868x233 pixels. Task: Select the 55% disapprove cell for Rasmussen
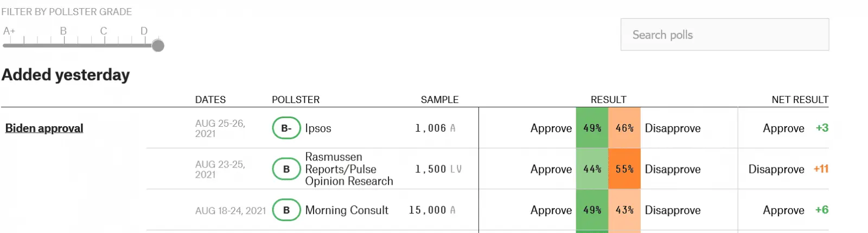pyautogui.click(x=624, y=169)
